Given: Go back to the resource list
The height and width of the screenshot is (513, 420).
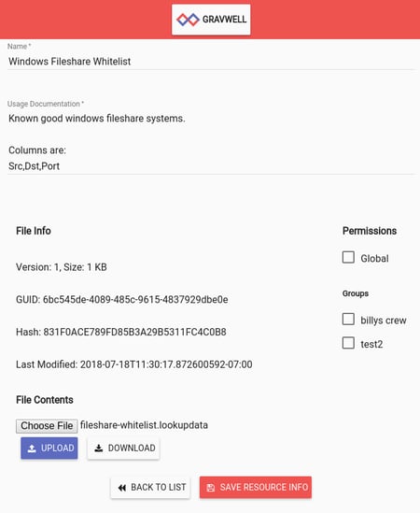Looking at the screenshot, I should pyautogui.click(x=150, y=488).
